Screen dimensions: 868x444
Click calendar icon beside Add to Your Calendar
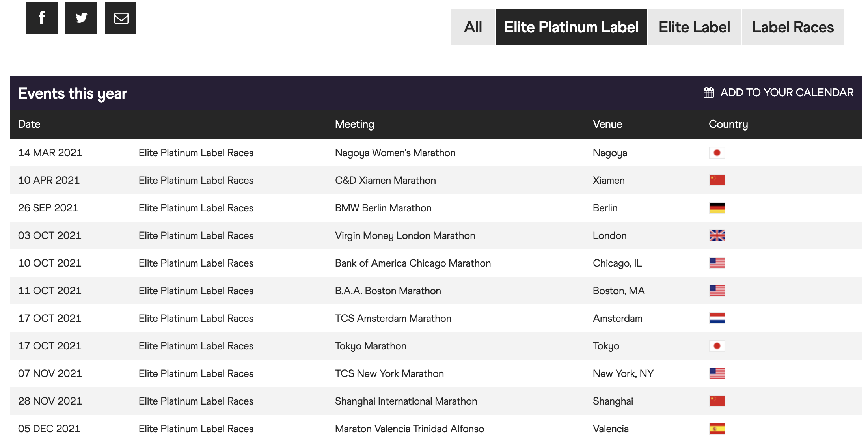pos(708,93)
